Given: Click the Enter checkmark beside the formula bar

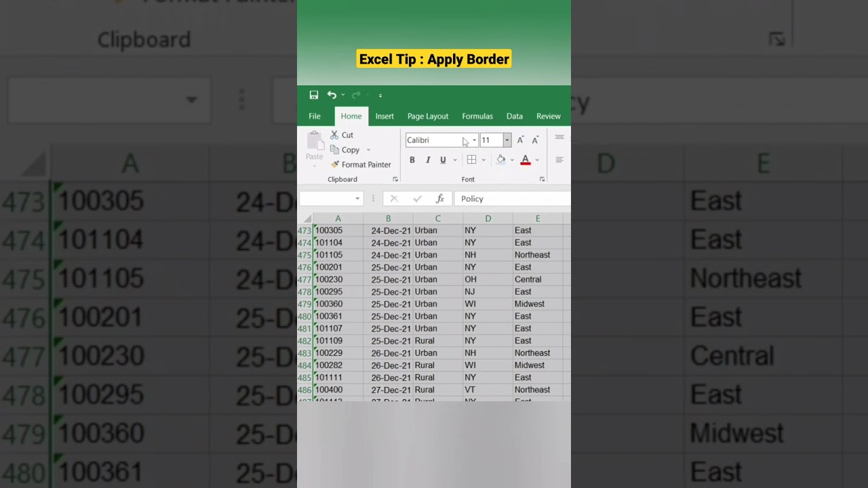Looking at the screenshot, I should pyautogui.click(x=417, y=199).
